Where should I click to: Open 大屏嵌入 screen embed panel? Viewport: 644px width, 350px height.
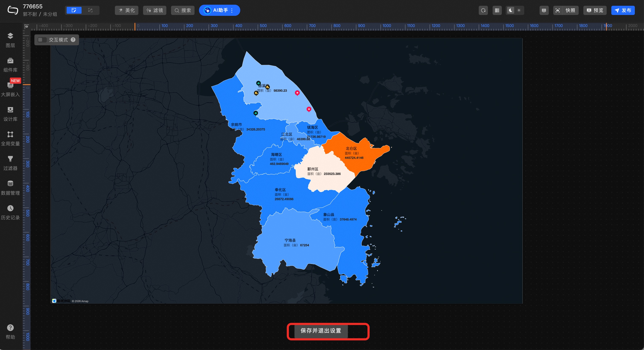pyautogui.click(x=10, y=89)
